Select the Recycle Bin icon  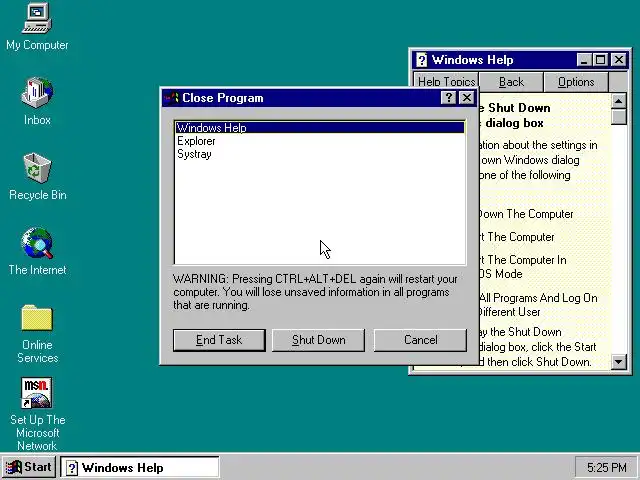point(37,176)
